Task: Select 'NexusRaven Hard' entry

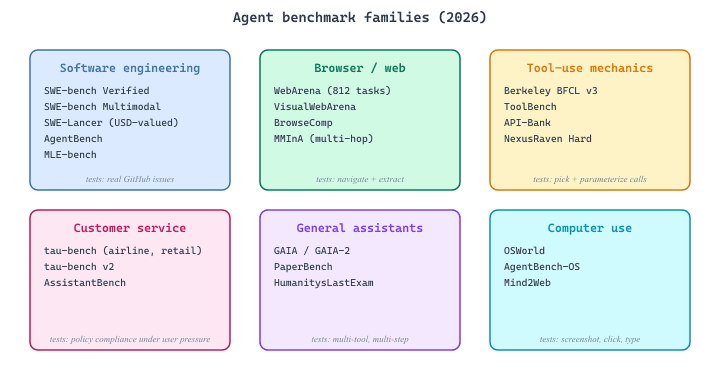Action: click(547, 139)
